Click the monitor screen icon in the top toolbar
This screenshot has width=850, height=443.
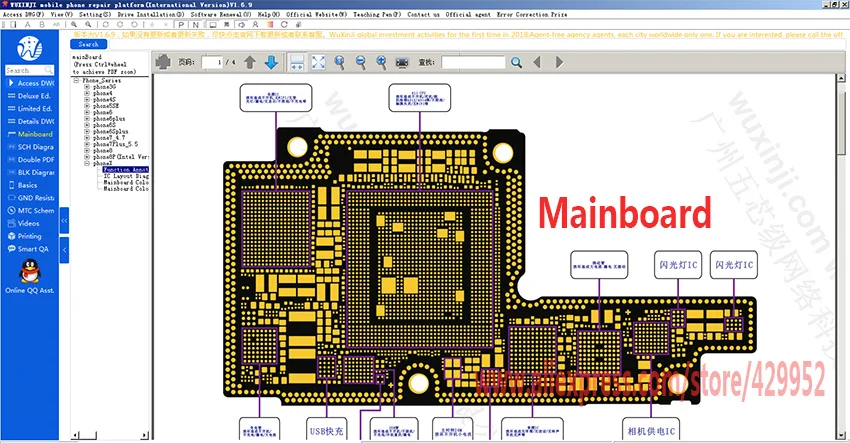pos(213,24)
